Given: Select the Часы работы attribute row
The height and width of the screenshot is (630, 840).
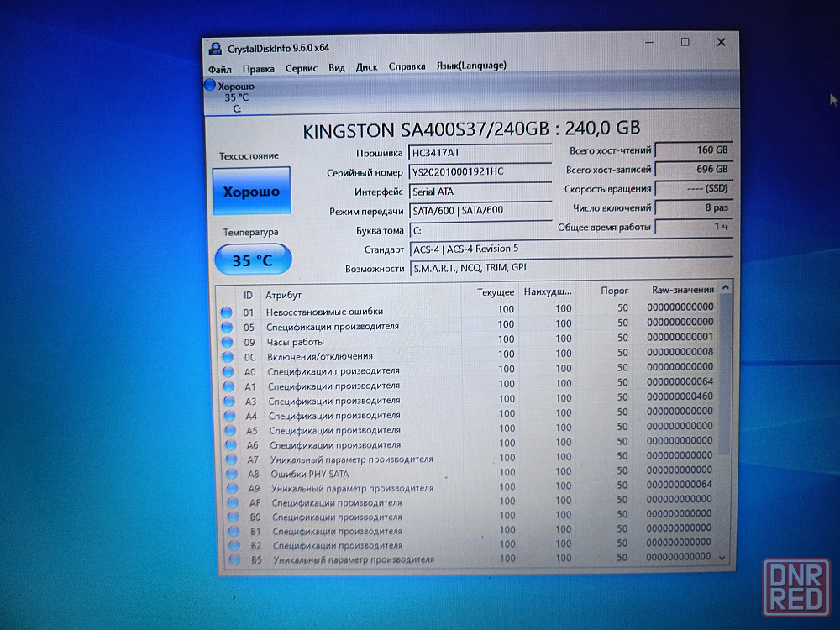Looking at the screenshot, I should click(x=468, y=339).
